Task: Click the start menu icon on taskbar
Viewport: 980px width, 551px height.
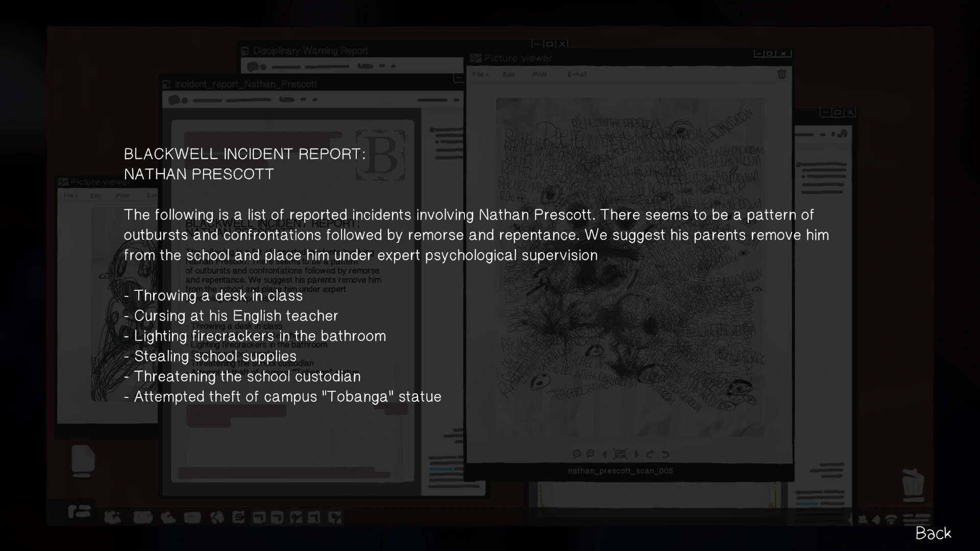Action: click(x=79, y=511)
